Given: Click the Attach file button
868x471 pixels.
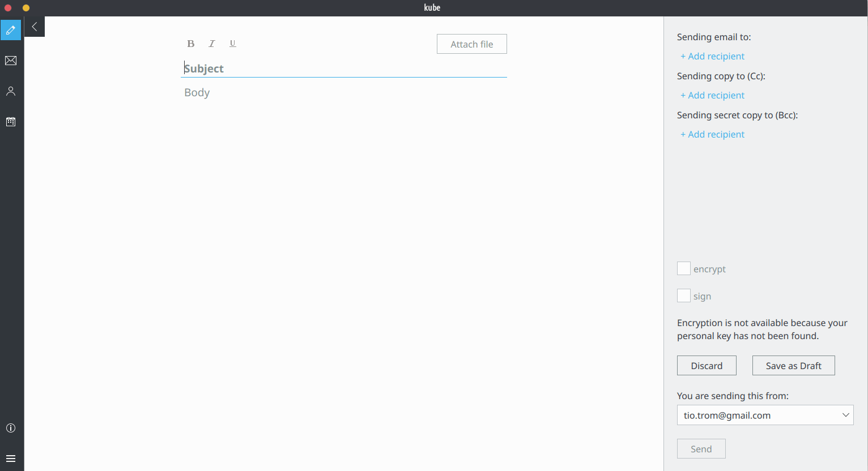Looking at the screenshot, I should [x=471, y=44].
